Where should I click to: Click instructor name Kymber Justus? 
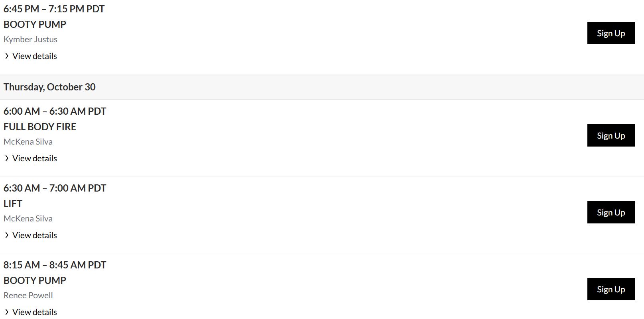tap(30, 39)
